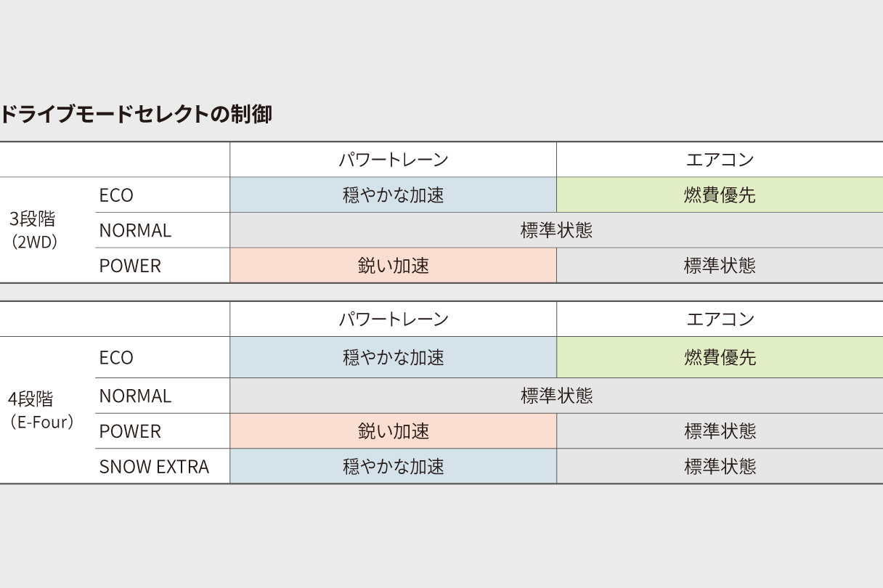The image size is (883, 588).
Task: Select the 3段階 (2WD) row label
Action: (x=33, y=230)
